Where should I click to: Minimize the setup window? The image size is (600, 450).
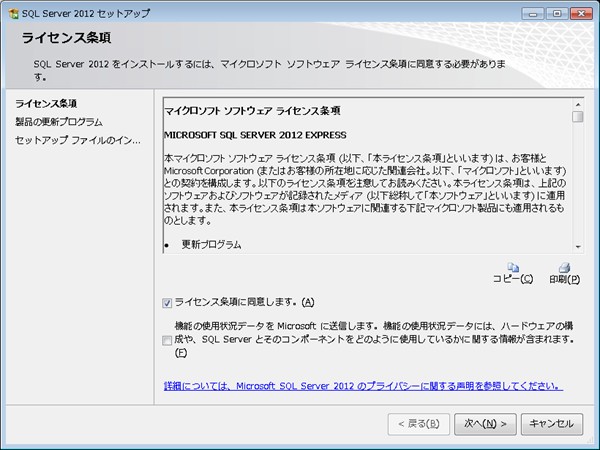click(x=533, y=14)
